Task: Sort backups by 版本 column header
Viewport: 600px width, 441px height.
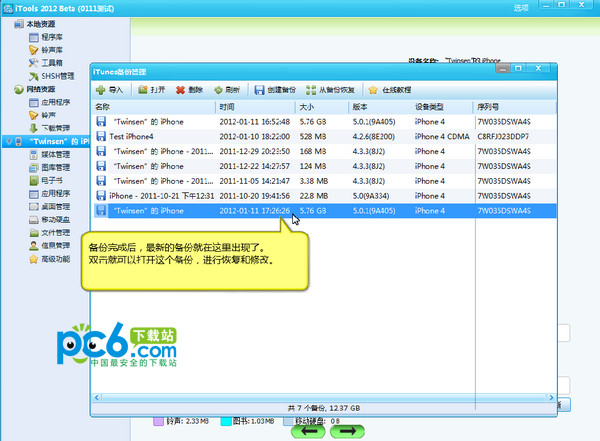Action: tap(380, 107)
